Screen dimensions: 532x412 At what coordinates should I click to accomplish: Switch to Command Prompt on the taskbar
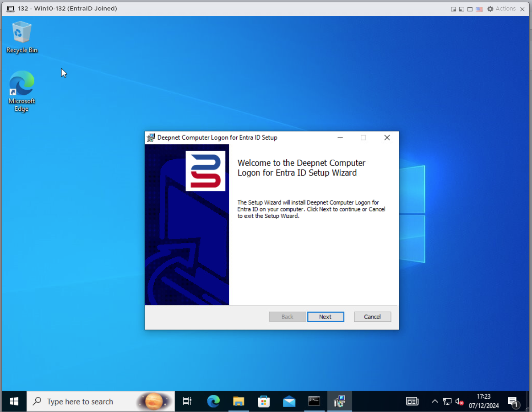[314, 401]
